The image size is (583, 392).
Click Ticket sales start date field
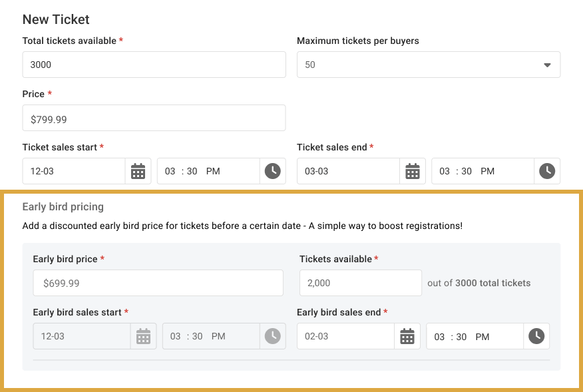coord(74,171)
